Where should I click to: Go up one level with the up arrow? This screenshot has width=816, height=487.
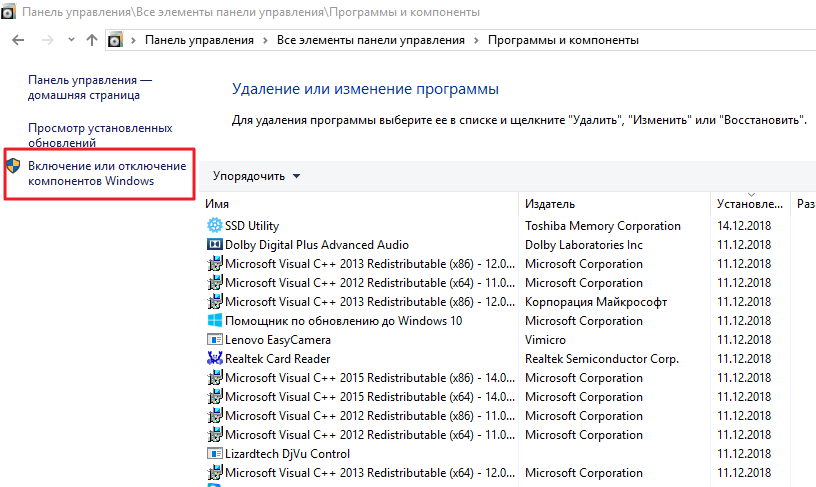click(x=92, y=40)
